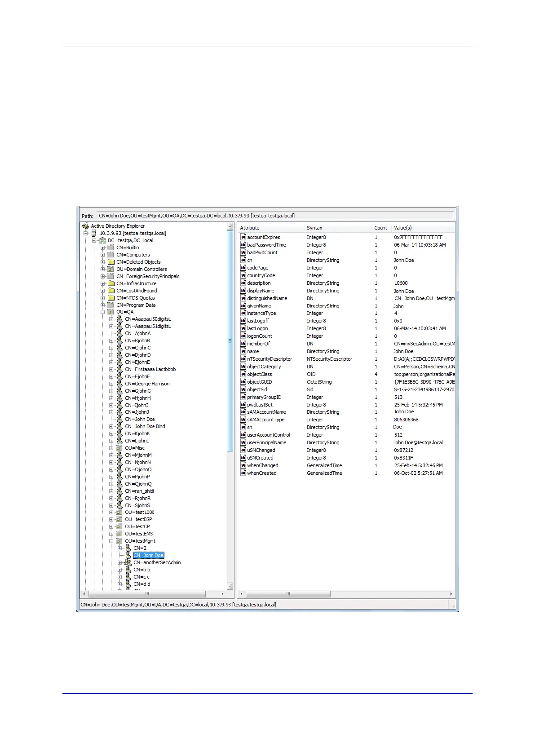Click the attribute icon for nTSecurityDescriptor

coord(243,359)
